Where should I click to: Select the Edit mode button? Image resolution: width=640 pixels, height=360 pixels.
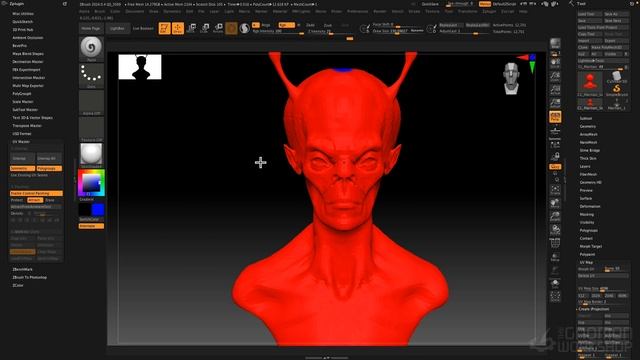(x=164, y=28)
